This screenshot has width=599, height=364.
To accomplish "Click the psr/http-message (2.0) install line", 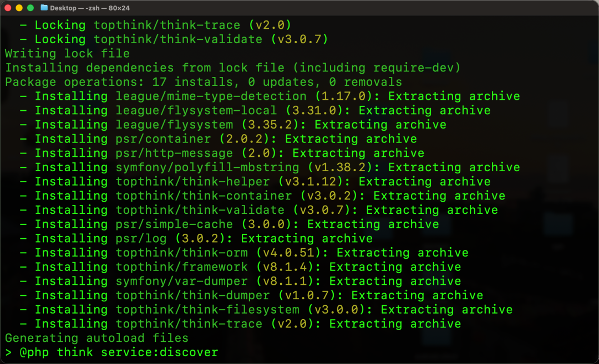I will click(222, 153).
